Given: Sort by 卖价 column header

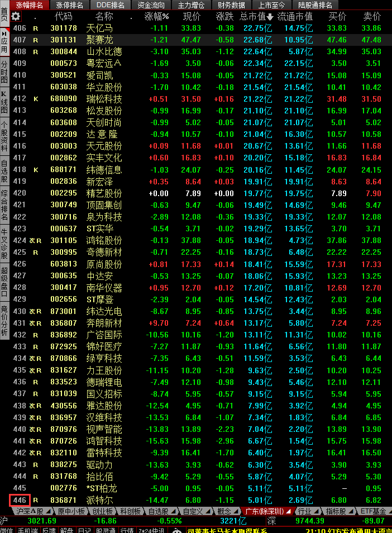Looking at the screenshot, I should click(372, 16).
